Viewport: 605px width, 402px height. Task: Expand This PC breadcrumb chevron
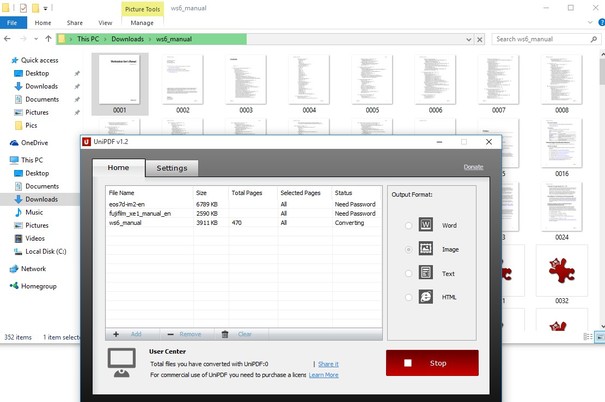click(x=105, y=39)
